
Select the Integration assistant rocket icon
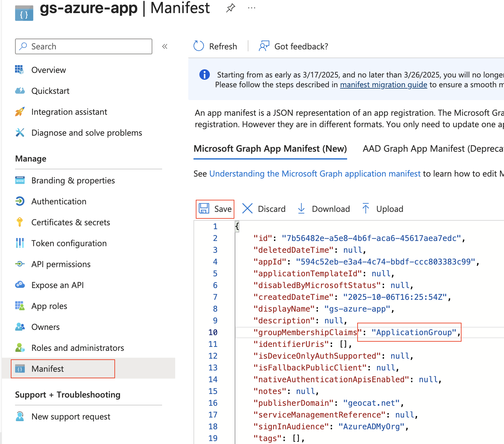pos(20,111)
